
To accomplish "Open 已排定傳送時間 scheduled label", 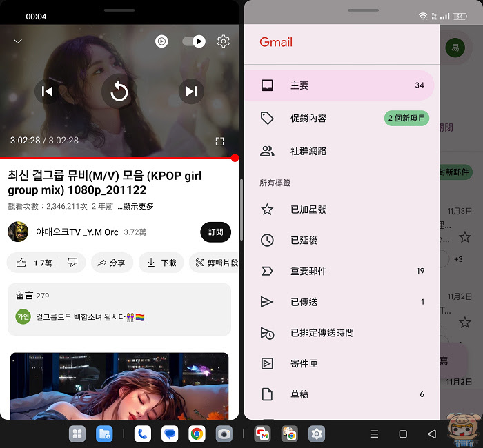I will 339,333.
